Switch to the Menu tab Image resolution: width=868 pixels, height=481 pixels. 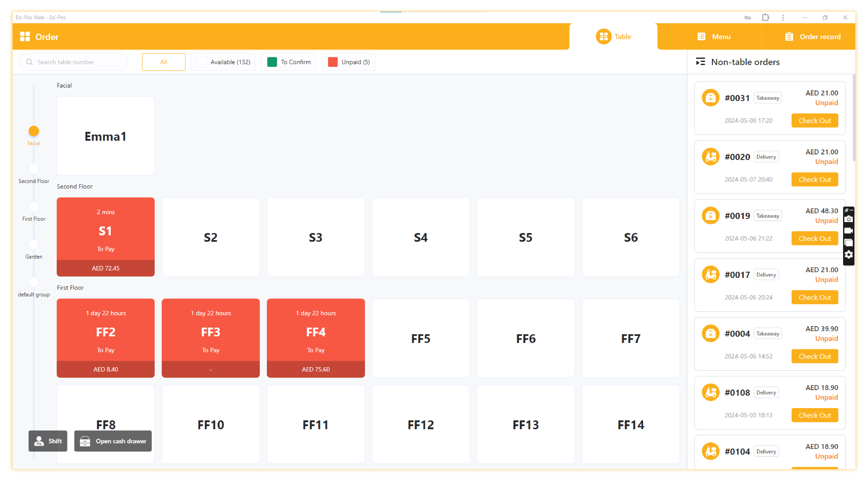[x=714, y=37]
